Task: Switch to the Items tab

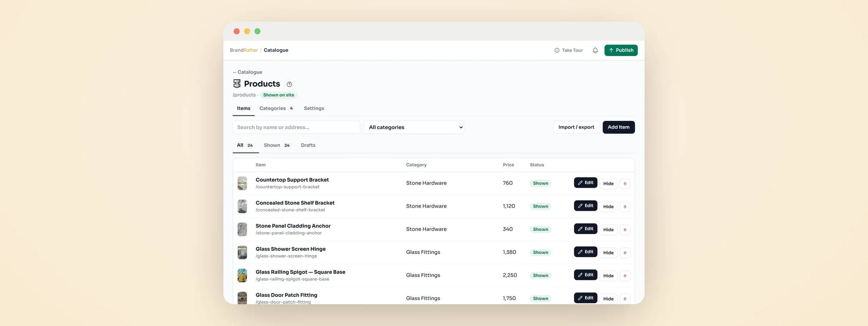Action: pyautogui.click(x=244, y=108)
